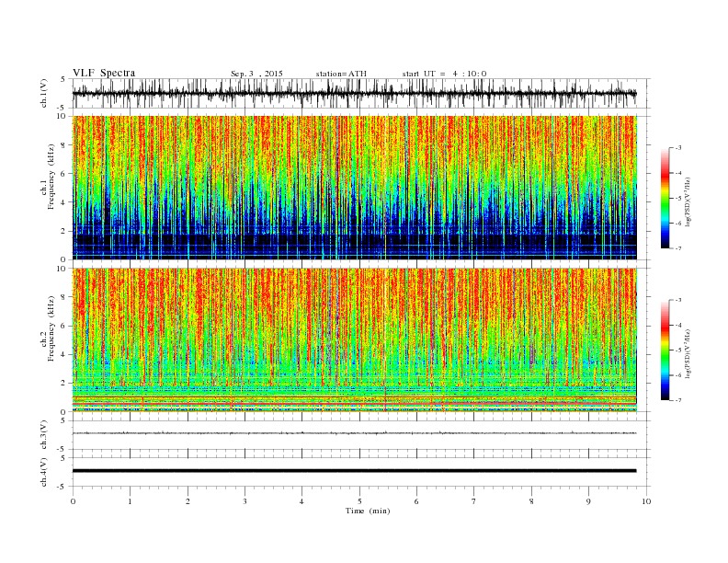Click the "-5" tick of the ch.1 color bar

tap(678, 199)
